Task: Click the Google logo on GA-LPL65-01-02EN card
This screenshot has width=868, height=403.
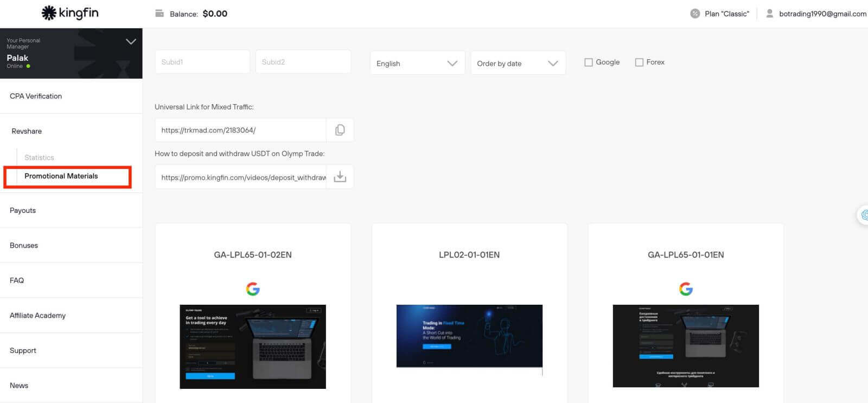Action: coord(253,289)
